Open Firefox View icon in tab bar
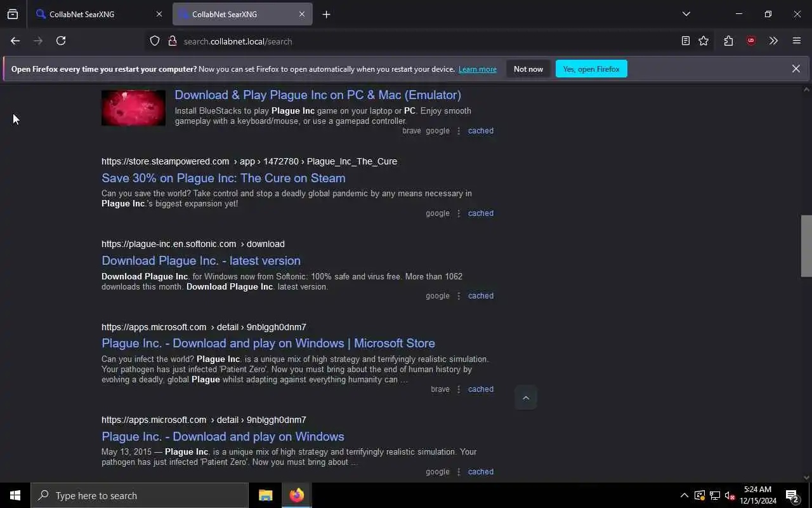The width and height of the screenshot is (812, 508). [x=13, y=14]
